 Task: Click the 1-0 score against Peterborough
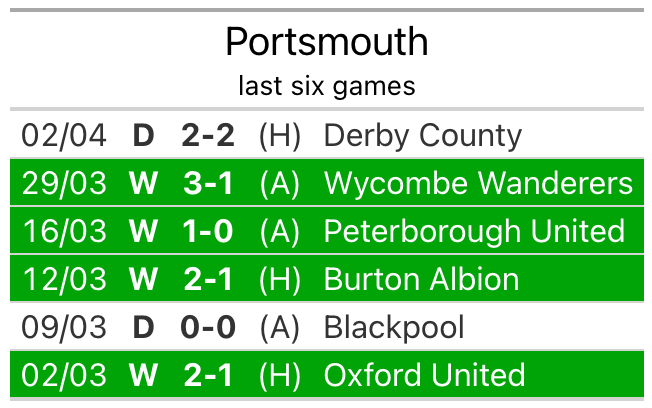(208, 231)
